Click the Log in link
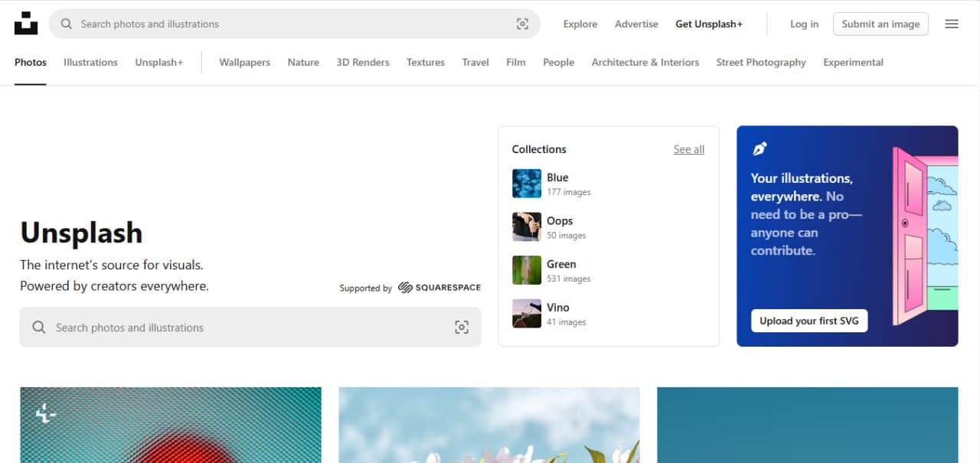Viewport: 980px width, 463px height. [804, 24]
